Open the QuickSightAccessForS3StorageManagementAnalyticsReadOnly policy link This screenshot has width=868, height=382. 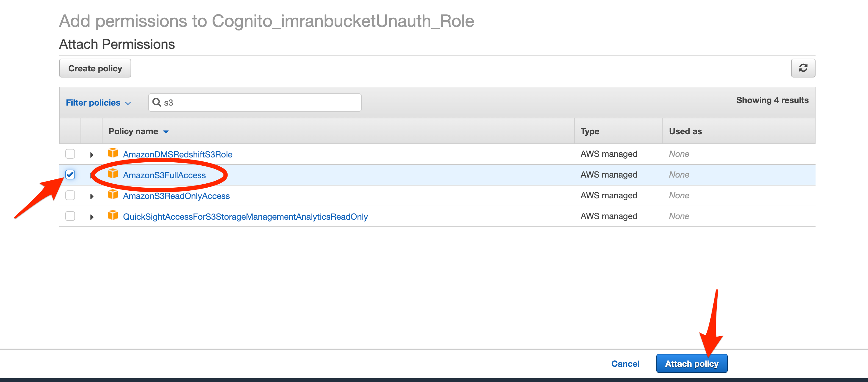click(x=245, y=217)
